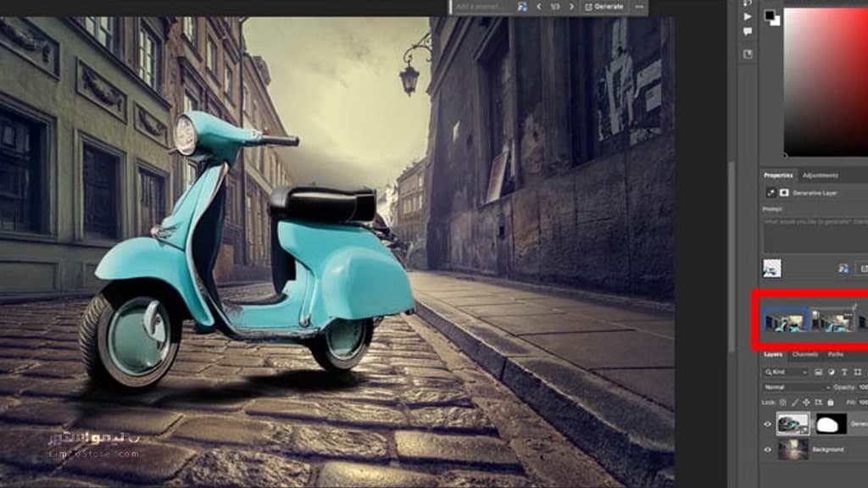Click the Generative layer mask thumbnail
Image resolution: width=868 pixels, height=488 pixels.
pyautogui.click(x=832, y=424)
